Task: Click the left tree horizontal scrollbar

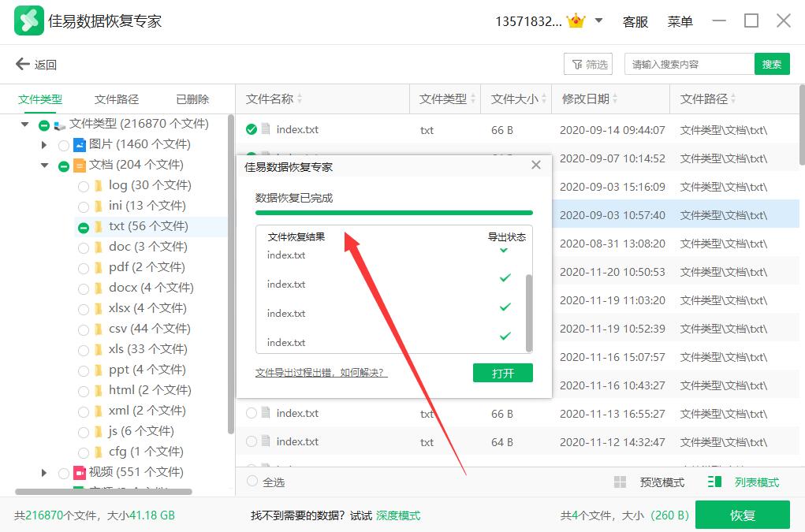Action: 104,492
